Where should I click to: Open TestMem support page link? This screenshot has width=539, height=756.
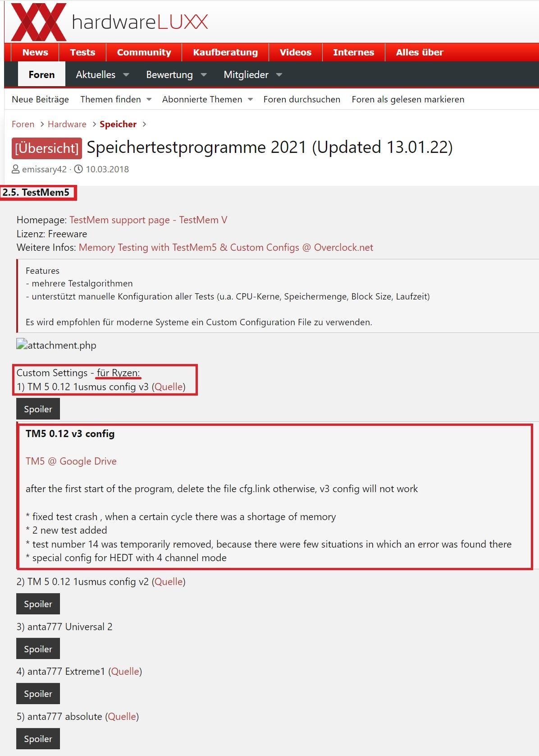click(148, 220)
